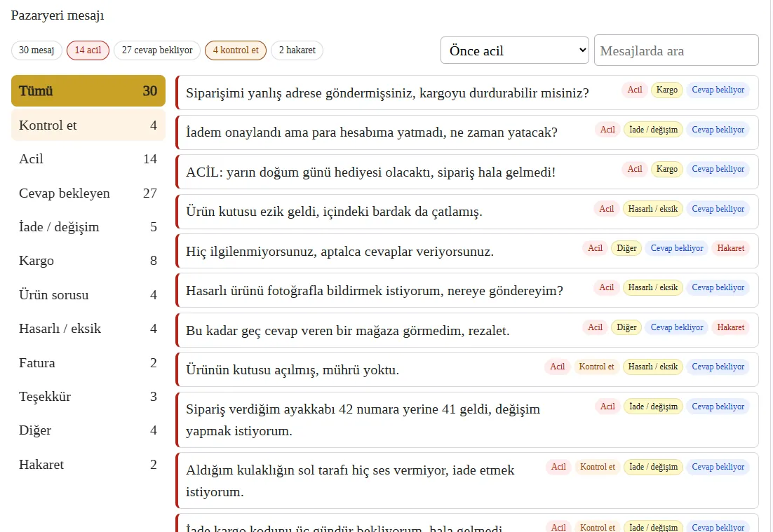The image size is (773, 532).
Task: Click 'Acil' tag on kulaklık message
Action: point(558,467)
